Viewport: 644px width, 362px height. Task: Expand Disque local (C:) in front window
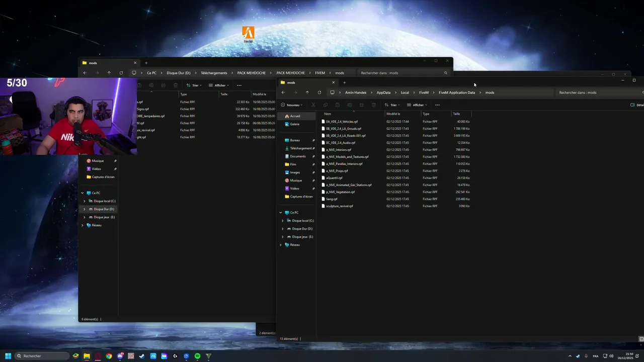pyautogui.click(x=283, y=221)
